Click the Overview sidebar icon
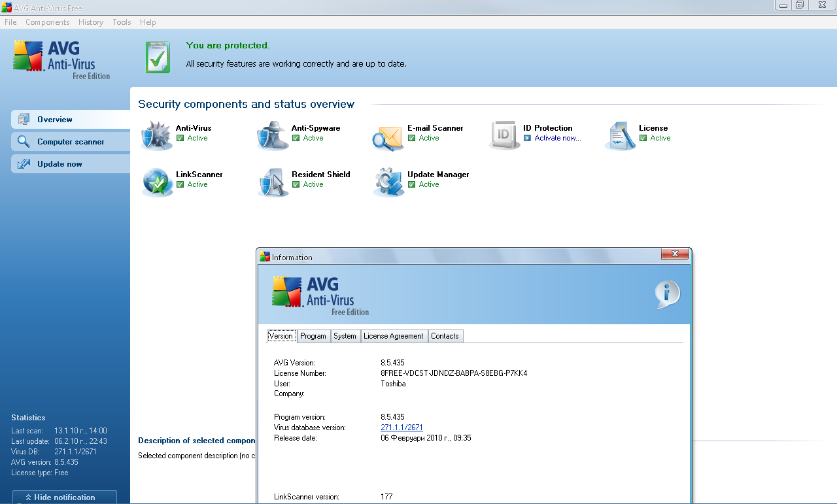This screenshot has width=837, height=504. 24,120
